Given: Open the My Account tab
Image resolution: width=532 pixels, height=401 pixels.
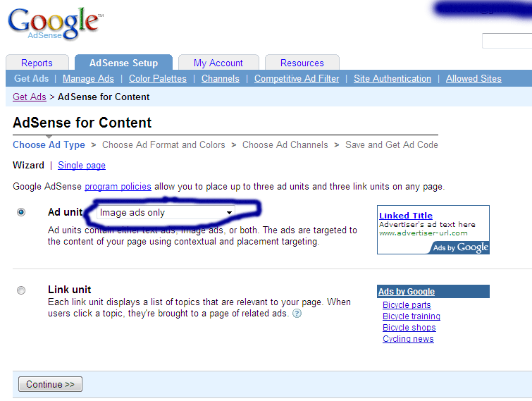Looking at the screenshot, I should [x=218, y=63].
